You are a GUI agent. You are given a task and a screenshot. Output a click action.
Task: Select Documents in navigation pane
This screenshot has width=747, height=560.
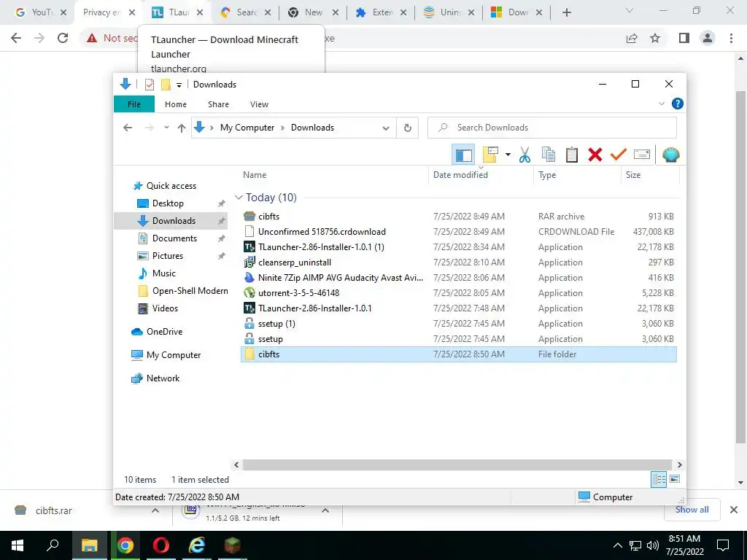[174, 238]
